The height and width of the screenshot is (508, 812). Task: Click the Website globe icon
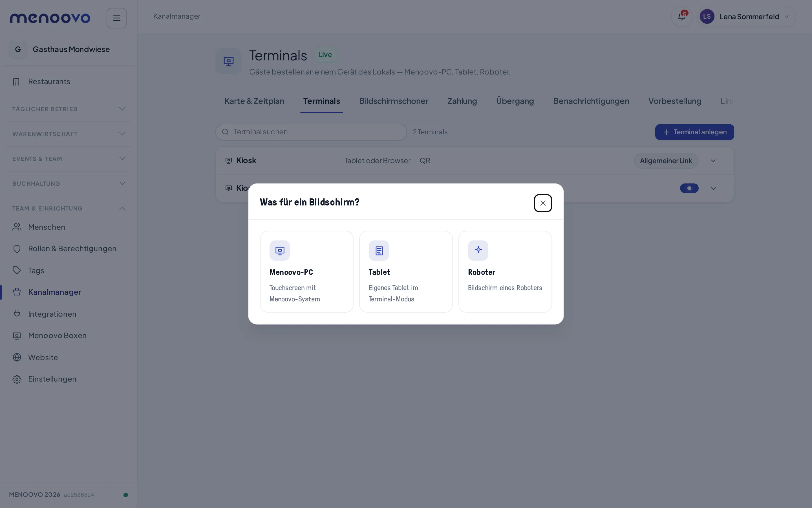pos(17,357)
